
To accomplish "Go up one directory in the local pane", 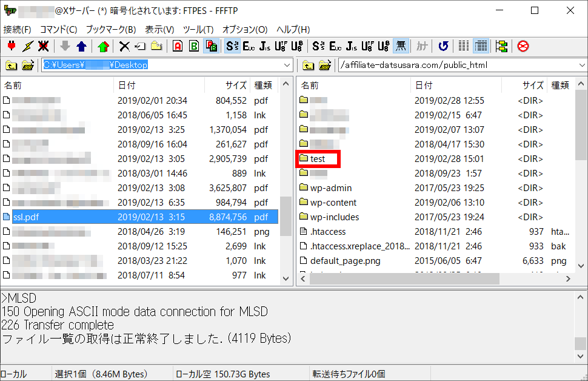I will 11,65.
